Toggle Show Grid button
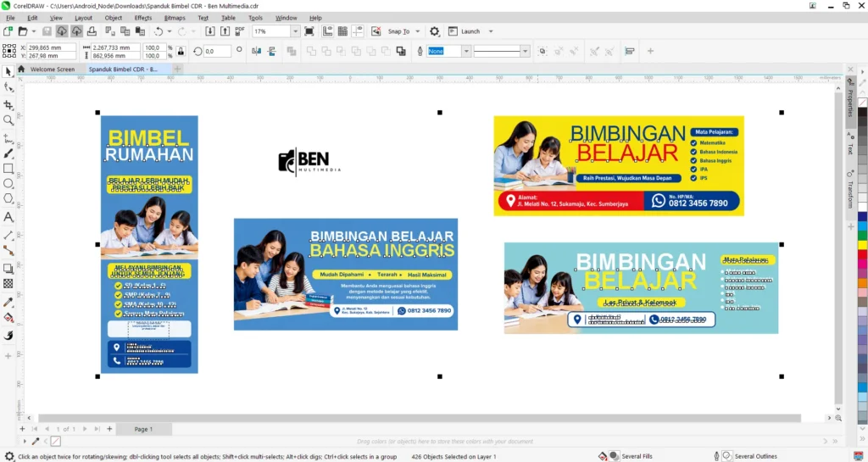This screenshot has width=868, height=462. (342, 31)
